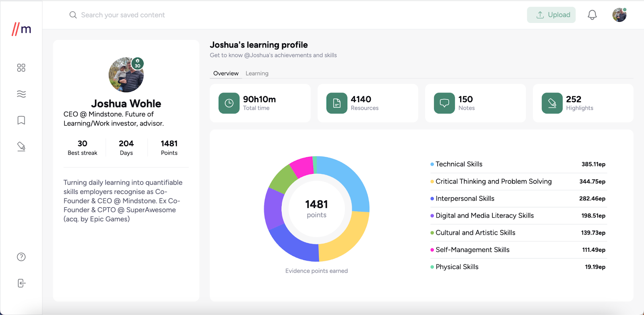Click the 344.75ep value

coord(592,181)
